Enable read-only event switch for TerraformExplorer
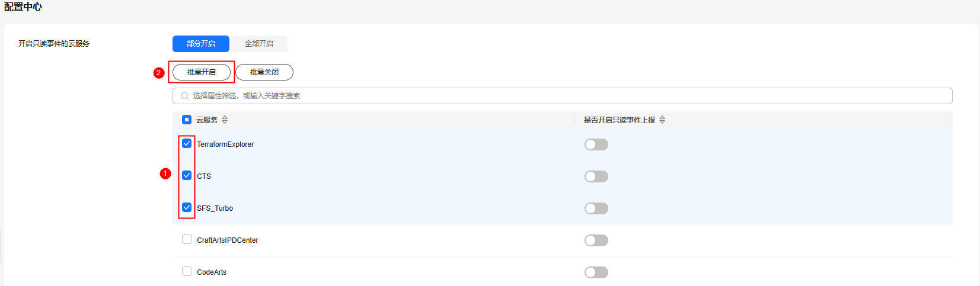The image size is (980, 286). [596, 144]
